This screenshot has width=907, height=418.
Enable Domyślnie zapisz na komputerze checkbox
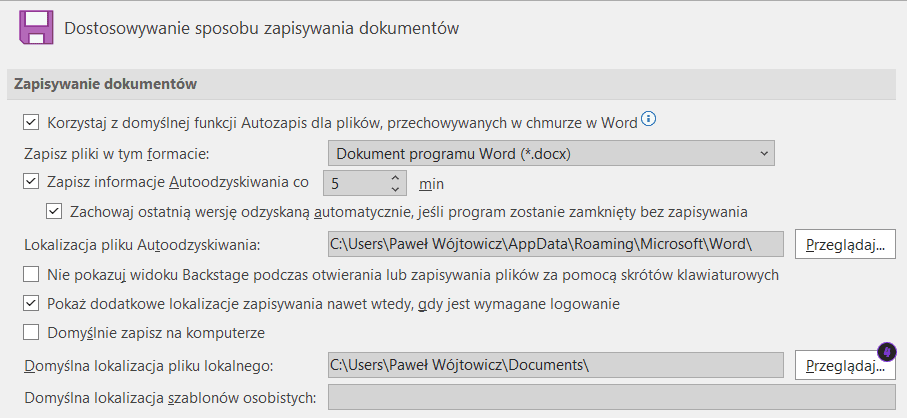pos(31,332)
